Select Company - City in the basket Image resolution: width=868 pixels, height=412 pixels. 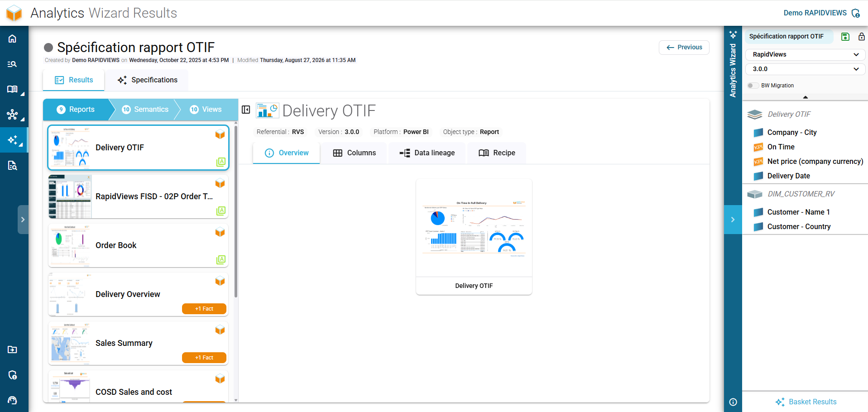[792, 133]
